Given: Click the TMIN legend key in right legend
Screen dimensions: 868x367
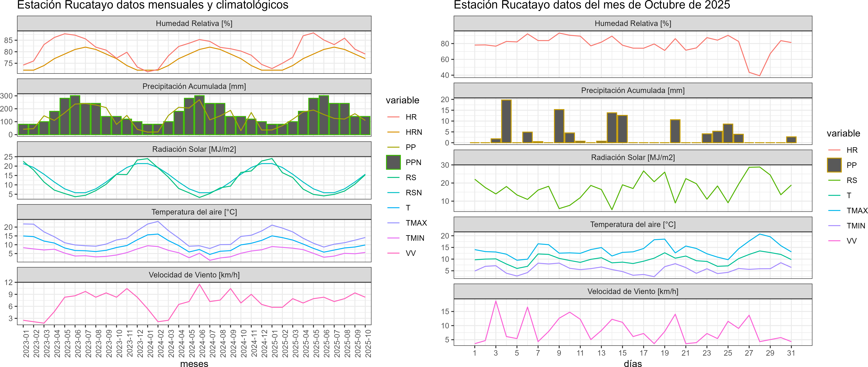Looking at the screenshot, I should coord(834,226).
